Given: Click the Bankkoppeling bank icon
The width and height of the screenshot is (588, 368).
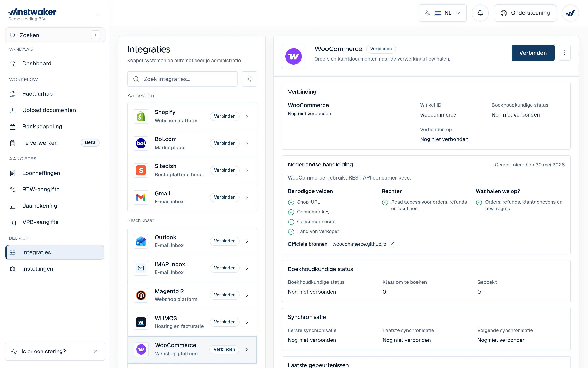Looking at the screenshot, I should click(13, 127).
